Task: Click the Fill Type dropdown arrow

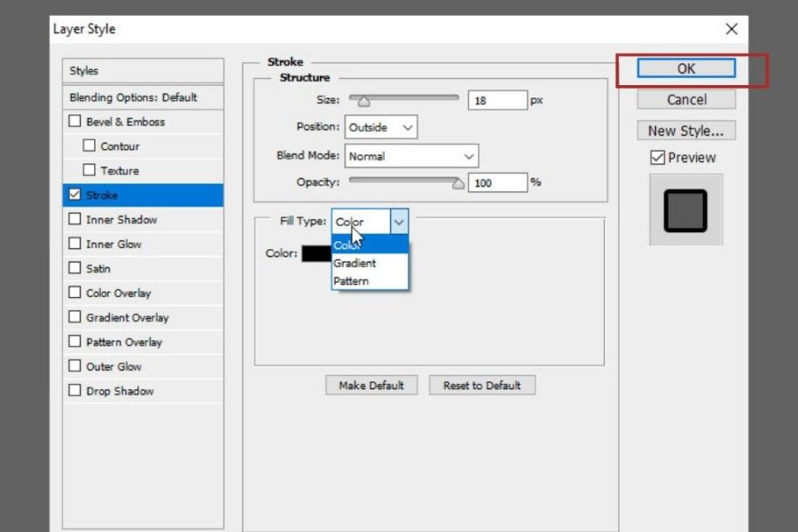Action: point(399,222)
